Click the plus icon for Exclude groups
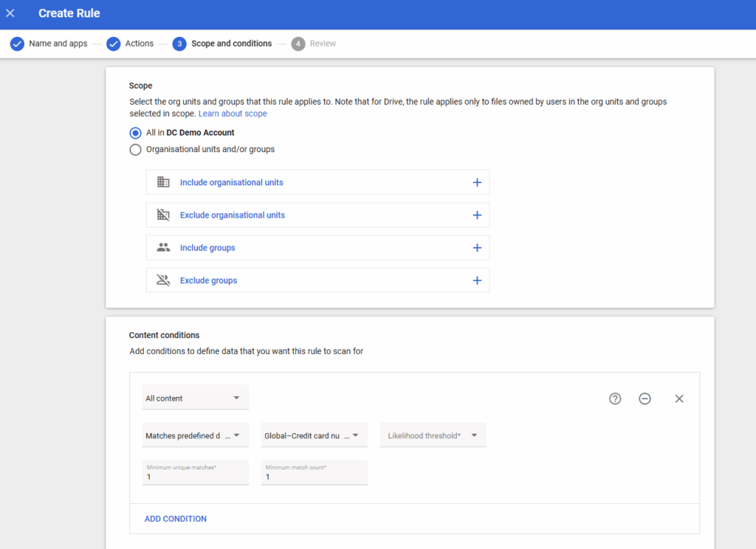 [477, 280]
